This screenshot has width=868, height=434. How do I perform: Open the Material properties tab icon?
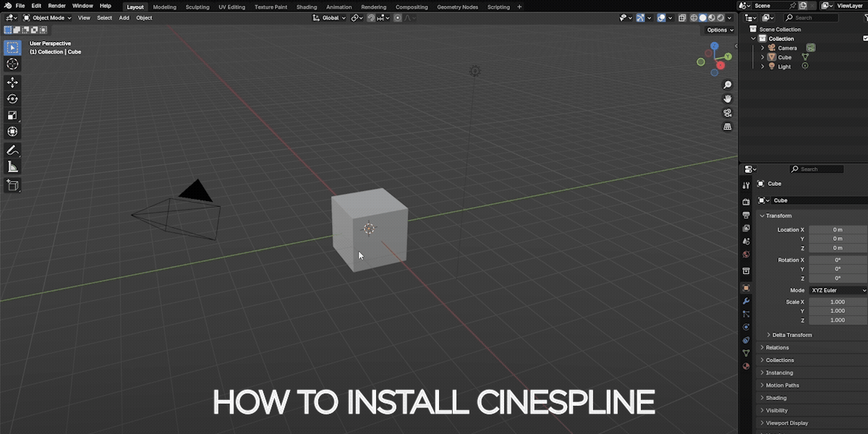746,366
